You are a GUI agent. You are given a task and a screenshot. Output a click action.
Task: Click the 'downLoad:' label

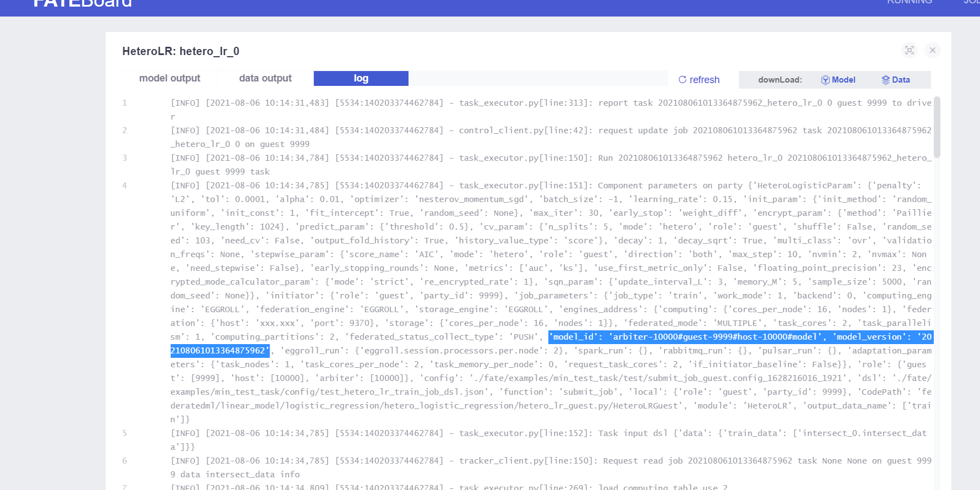pos(780,80)
